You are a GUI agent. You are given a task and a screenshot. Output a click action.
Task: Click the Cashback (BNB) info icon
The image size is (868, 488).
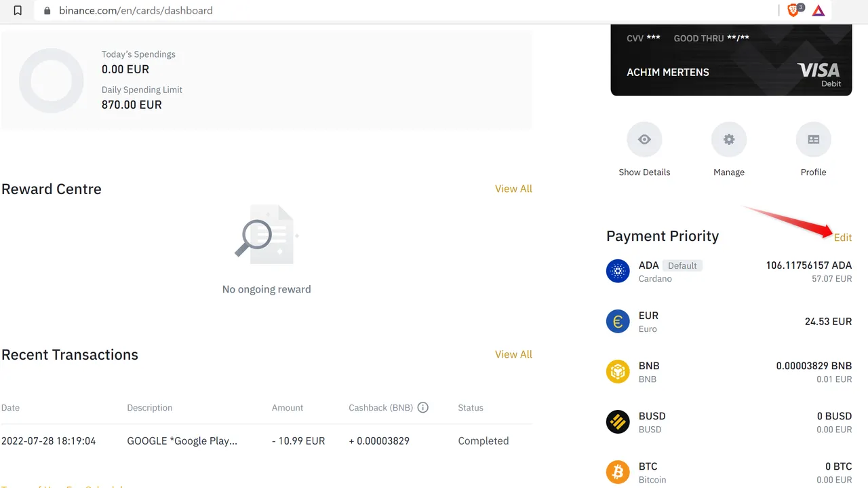[422, 407]
